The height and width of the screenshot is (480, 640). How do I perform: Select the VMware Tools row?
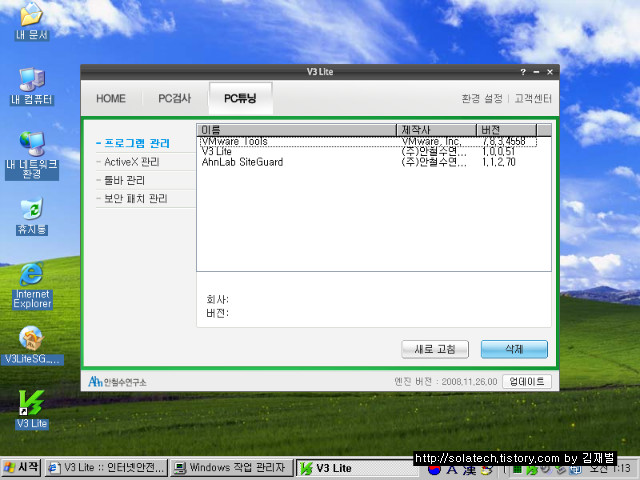pyautogui.click(x=369, y=142)
